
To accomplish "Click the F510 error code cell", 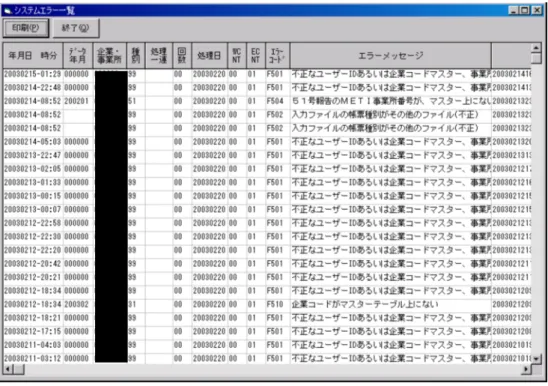I will pos(277,304).
